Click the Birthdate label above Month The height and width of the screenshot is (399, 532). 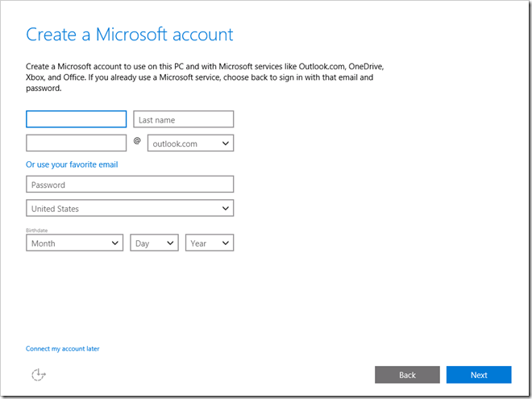point(36,230)
